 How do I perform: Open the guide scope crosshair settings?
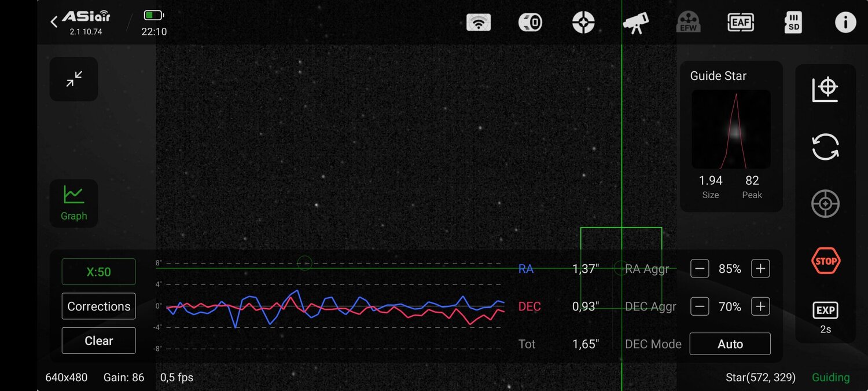click(583, 23)
